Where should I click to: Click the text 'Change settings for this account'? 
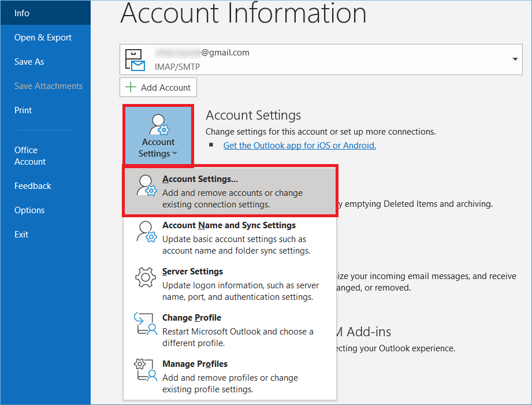coord(266,132)
